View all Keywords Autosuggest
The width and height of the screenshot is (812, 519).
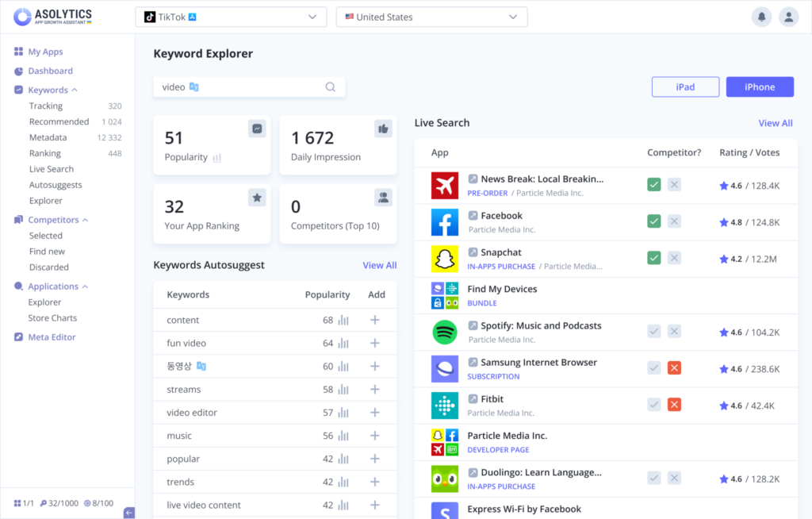click(380, 266)
